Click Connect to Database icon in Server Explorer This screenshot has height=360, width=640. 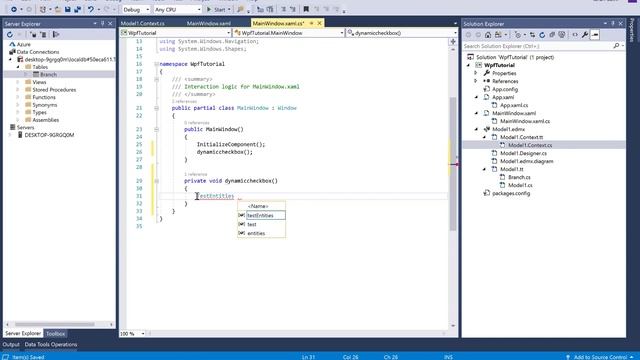pyautogui.click(x=33, y=35)
